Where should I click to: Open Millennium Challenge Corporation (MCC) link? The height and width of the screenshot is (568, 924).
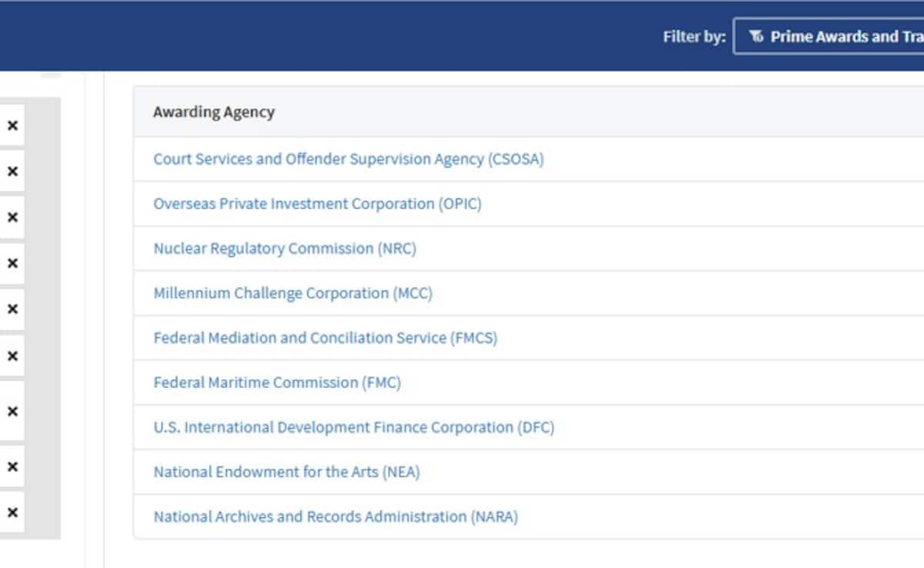click(x=293, y=293)
